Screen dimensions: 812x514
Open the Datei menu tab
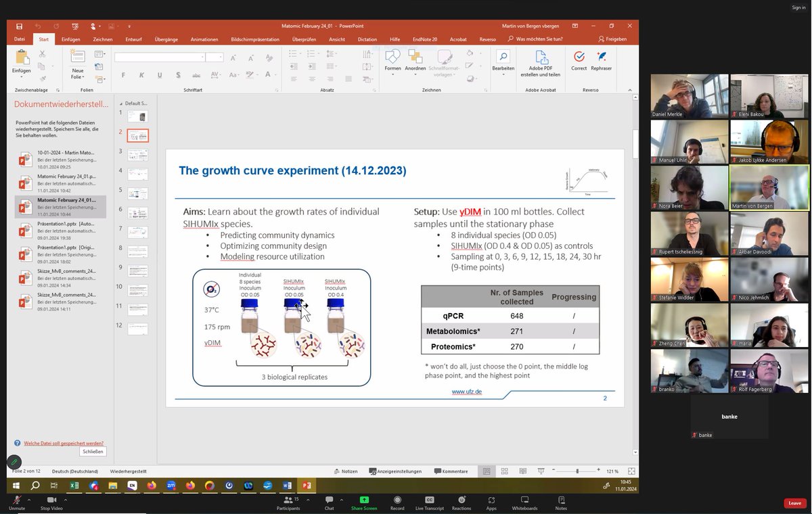pos(20,39)
